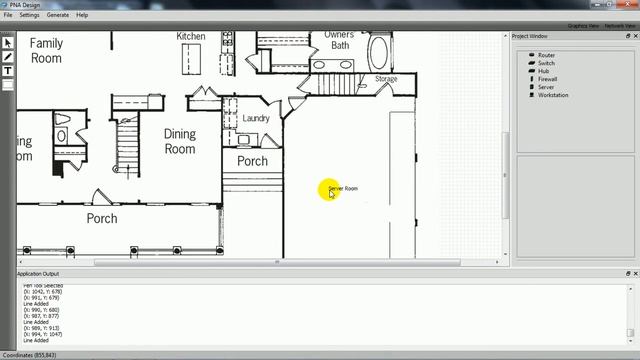Maximize the PNA Design window
This screenshot has height=360, width=640.
[609, 4]
